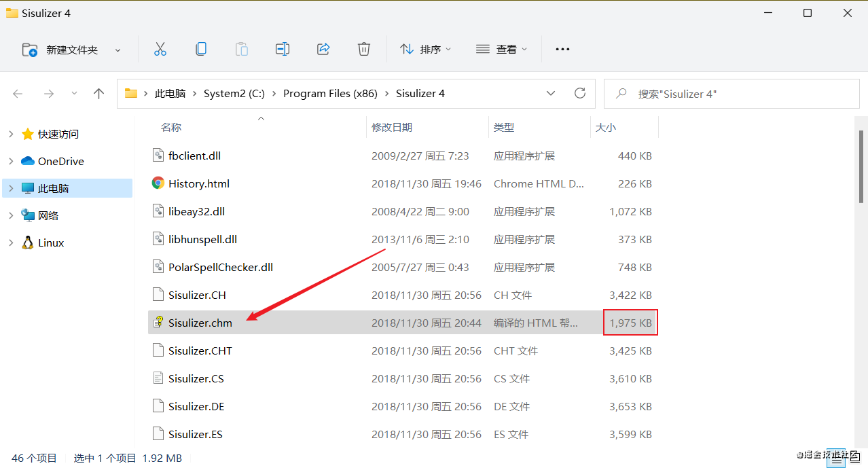Click the help icon of Sisulizer.chm
This screenshot has height=468, width=868.
(x=158, y=323)
